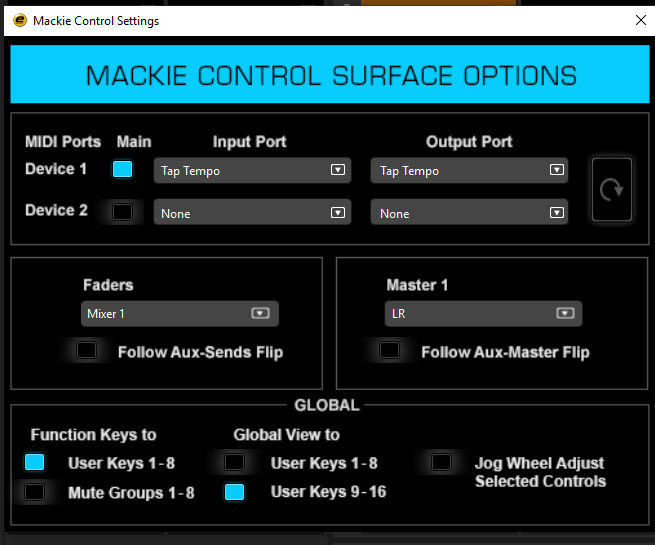Image resolution: width=655 pixels, height=545 pixels.
Task: Click the Global View to heading
Action: click(x=287, y=435)
